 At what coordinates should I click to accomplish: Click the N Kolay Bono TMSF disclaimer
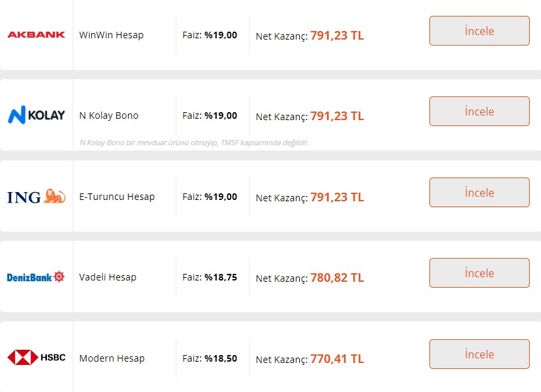(194, 143)
